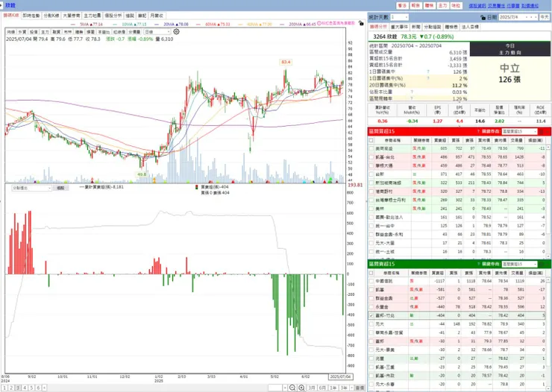Tick the checkbox for 新加坡商瑞銀 row
Image resolution: width=552 pixels, height=392 pixels.
click(x=371, y=183)
